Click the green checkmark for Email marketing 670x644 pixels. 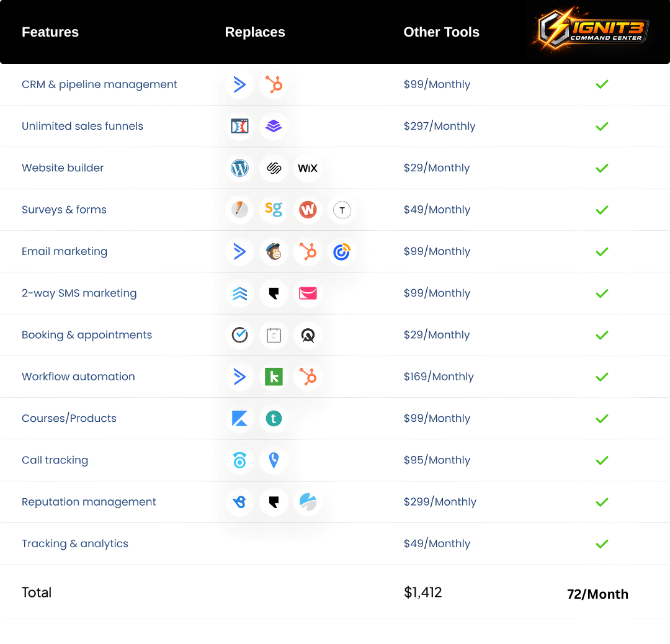[602, 252]
